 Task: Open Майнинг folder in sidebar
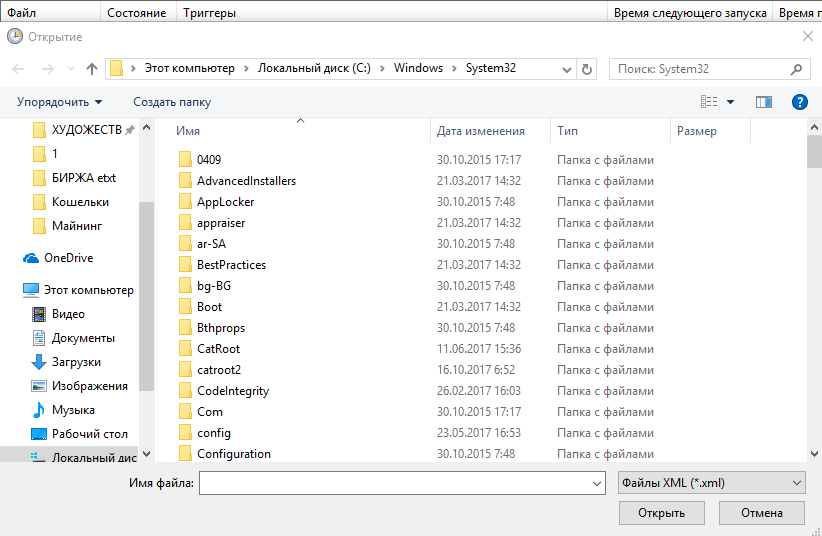(x=77, y=226)
